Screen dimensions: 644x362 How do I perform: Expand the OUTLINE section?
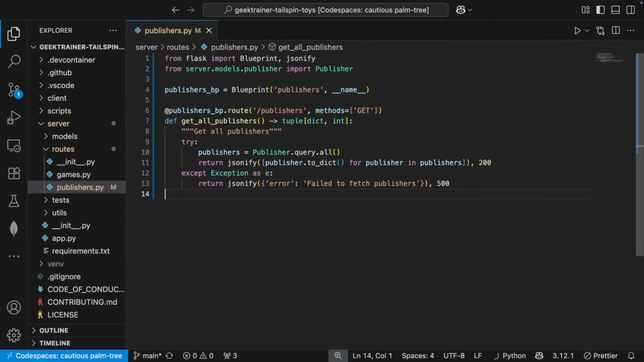point(54,330)
